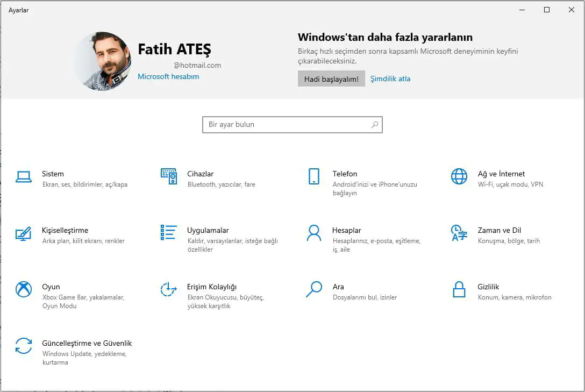
Task: Click the search magnifier icon
Action: pos(374,124)
